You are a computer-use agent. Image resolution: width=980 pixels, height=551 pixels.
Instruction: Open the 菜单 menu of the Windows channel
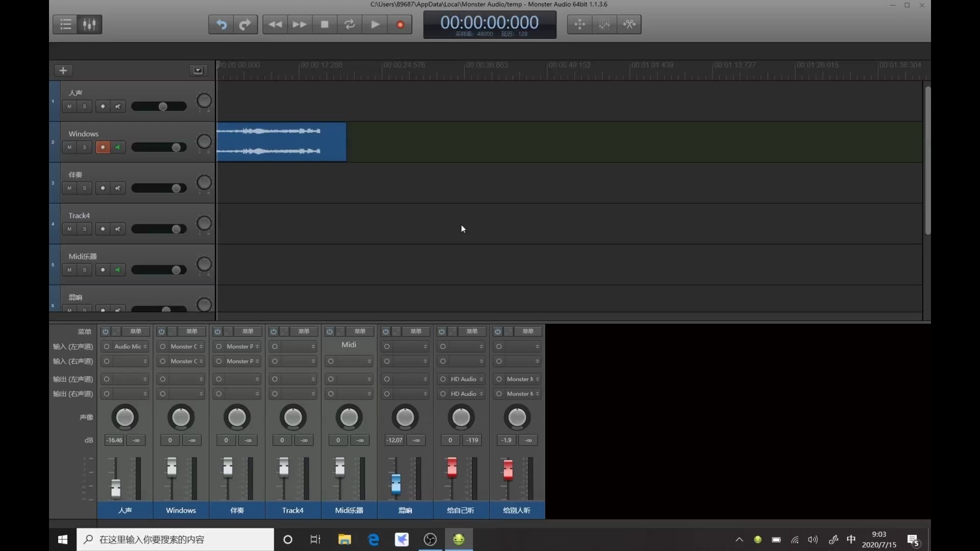coord(191,332)
